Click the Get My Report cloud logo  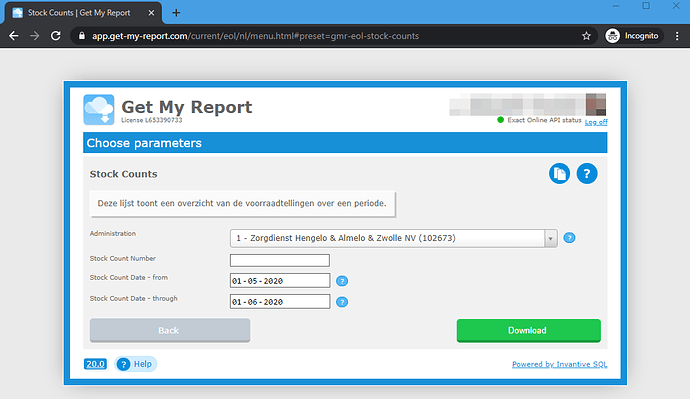tap(99, 110)
